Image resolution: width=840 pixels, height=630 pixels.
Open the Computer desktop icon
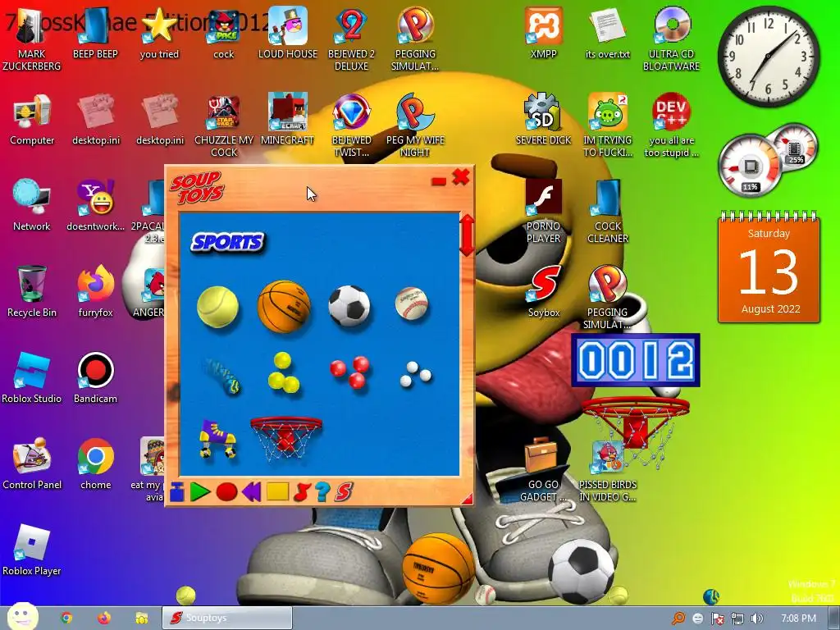coord(32,121)
